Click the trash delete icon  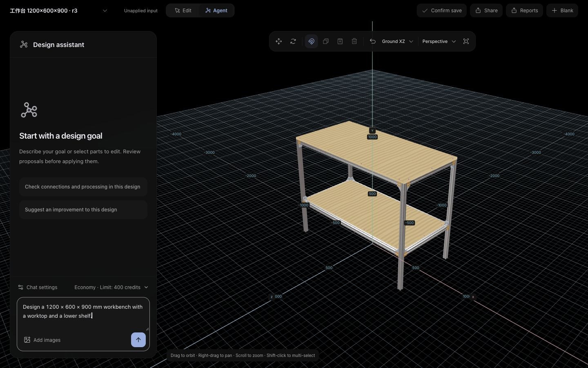[354, 41]
